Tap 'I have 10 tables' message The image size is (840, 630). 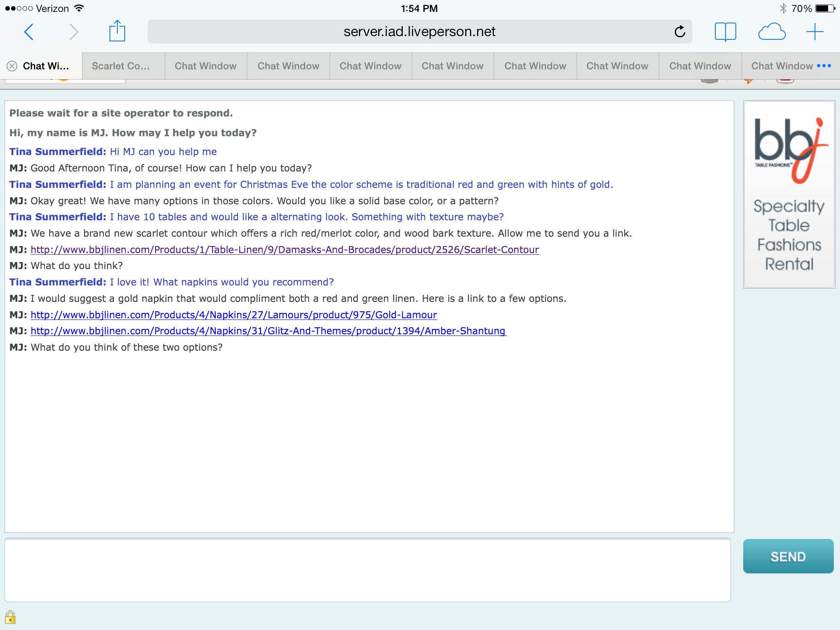pos(307,217)
